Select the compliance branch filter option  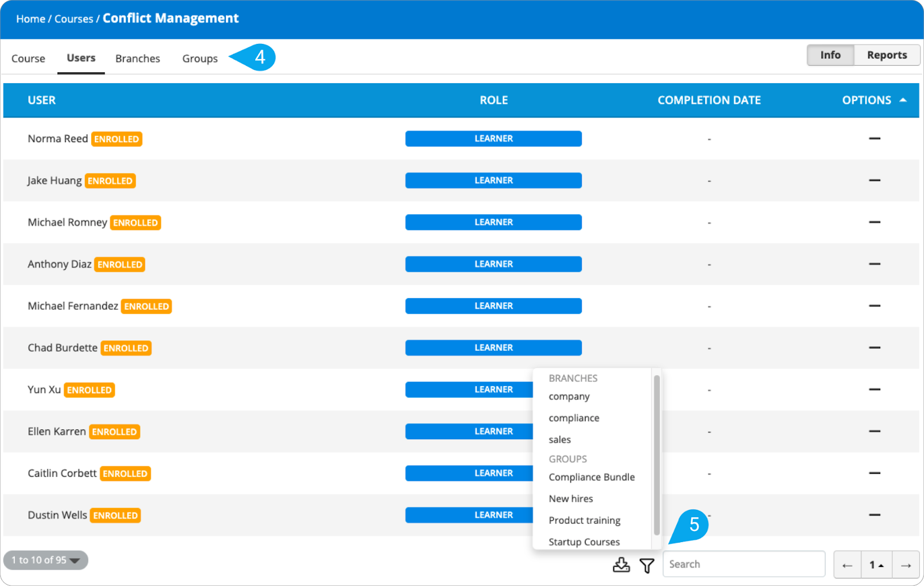click(573, 418)
